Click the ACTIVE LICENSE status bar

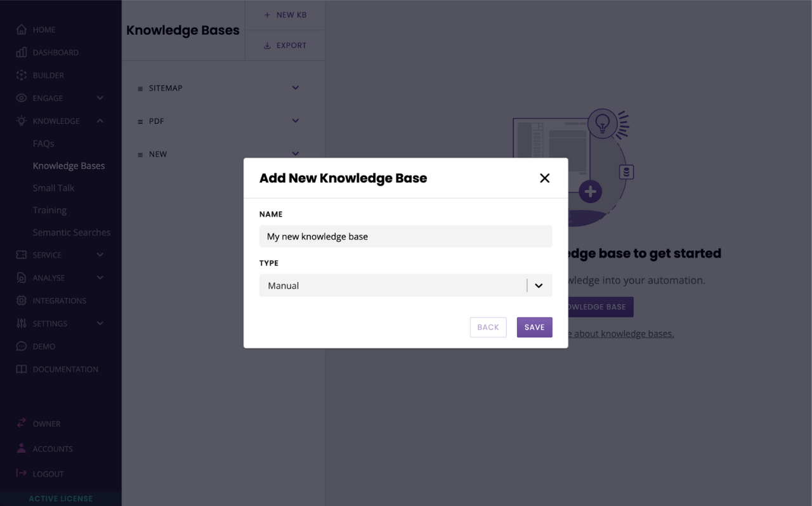(x=61, y=499)
